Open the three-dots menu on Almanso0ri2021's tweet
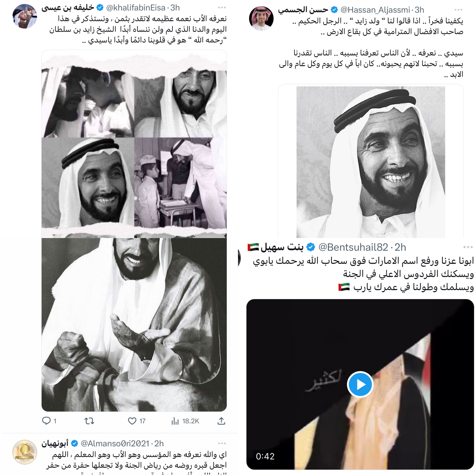The image size is (476, 476). click(x=222, y=443)
